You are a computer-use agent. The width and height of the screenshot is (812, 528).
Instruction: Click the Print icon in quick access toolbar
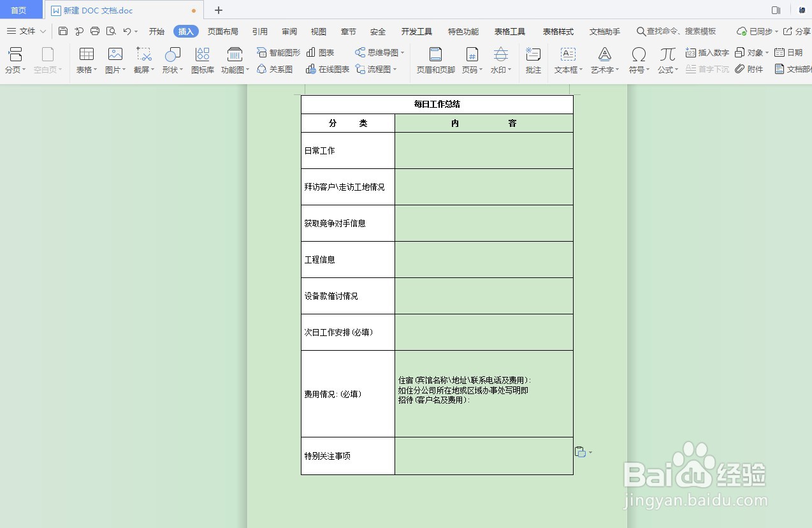tap(95, 31)
